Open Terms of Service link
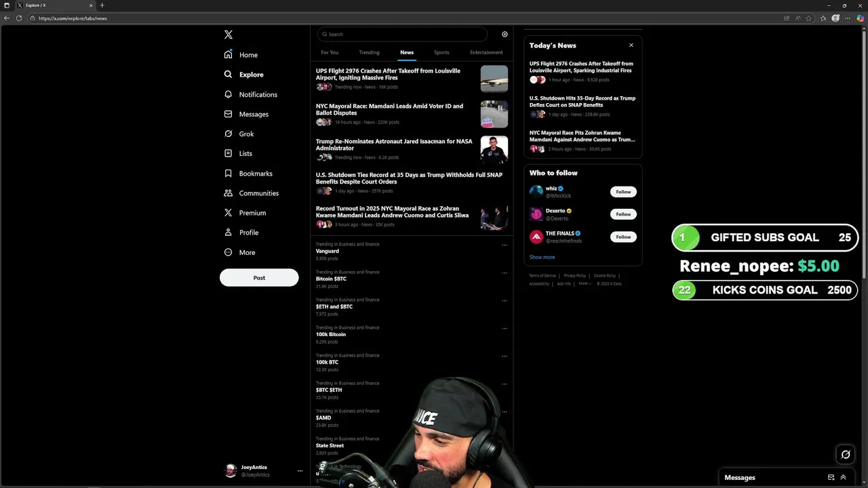Image resolution: width=868 pixels, height=488 pixels. [542, 276]
